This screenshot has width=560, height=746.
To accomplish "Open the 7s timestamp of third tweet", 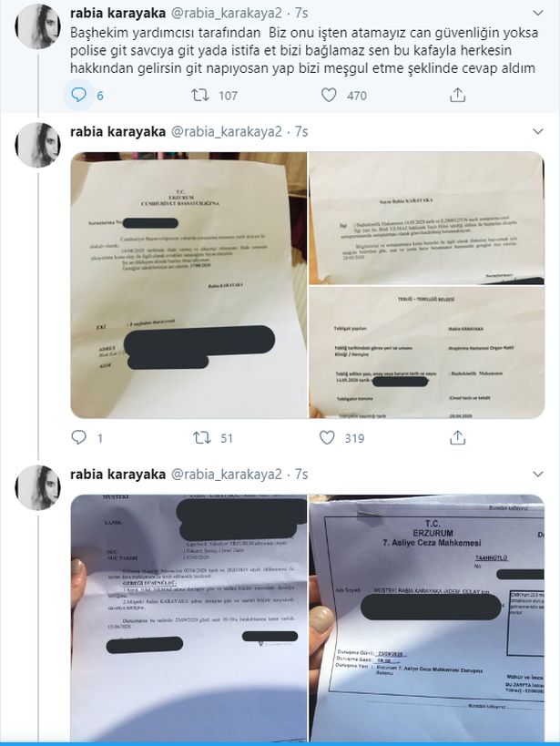I will click(x=301, y=474).
